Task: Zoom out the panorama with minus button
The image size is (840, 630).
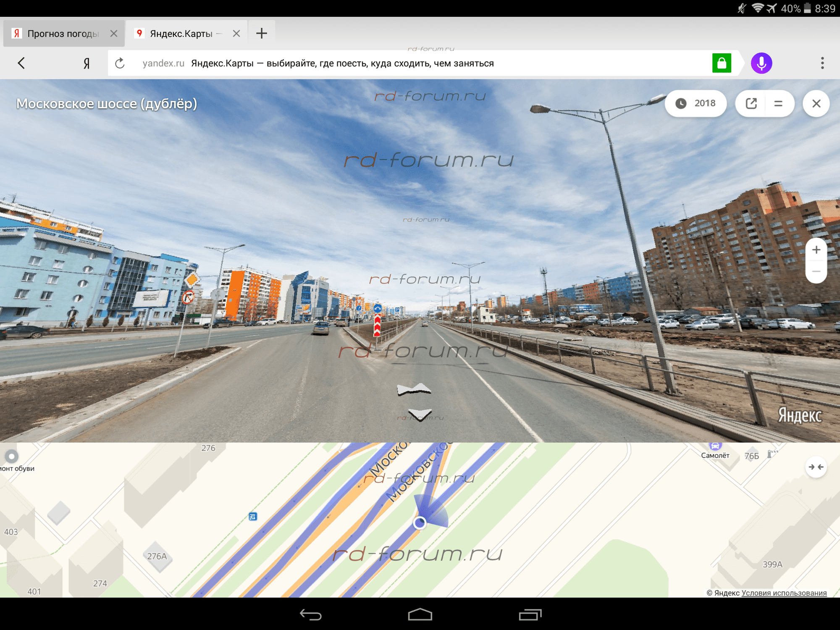Action: pos(816,272)
